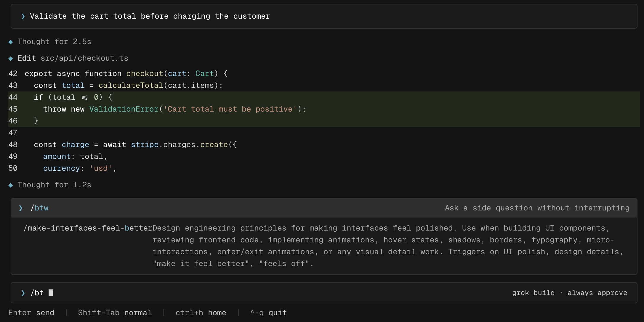Viewport: 644px width, 322px height.
Task: Click 'amount' property on line 49
Action: [x=57, y=157]
